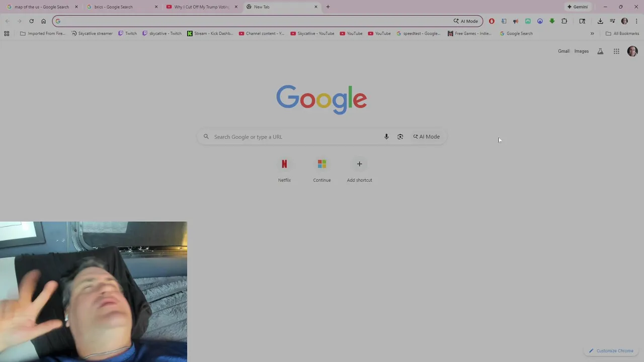This screenshot has width=644, height=362.
Task: Click the megaphone extension icon
Action: click(x=516, y=21)
